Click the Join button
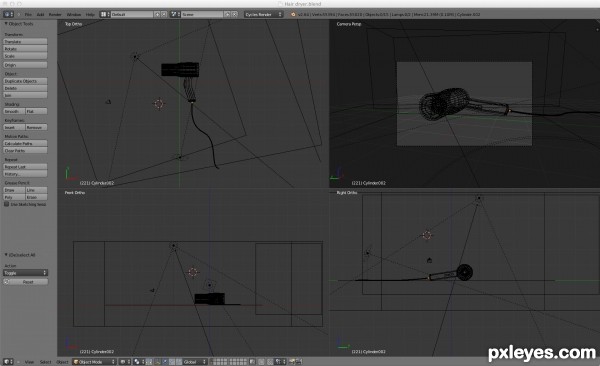Screen dimensions: 600x366 (25, 95)
